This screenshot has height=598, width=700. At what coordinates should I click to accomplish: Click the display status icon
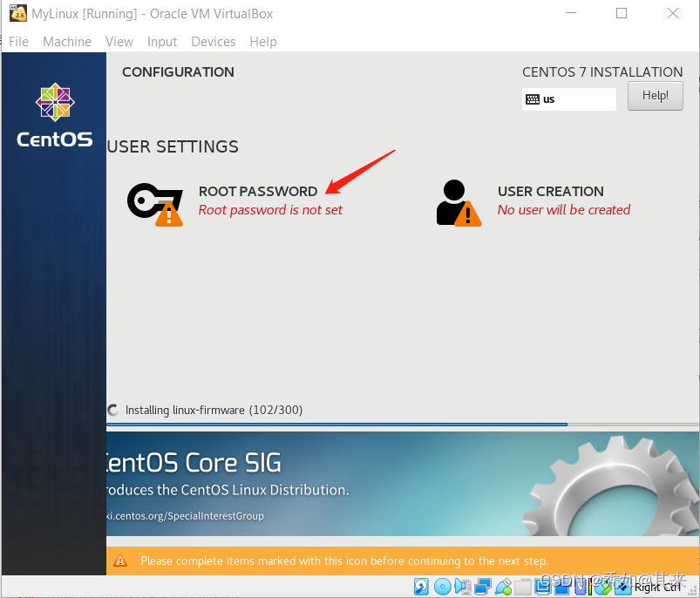tap(543, 587)
